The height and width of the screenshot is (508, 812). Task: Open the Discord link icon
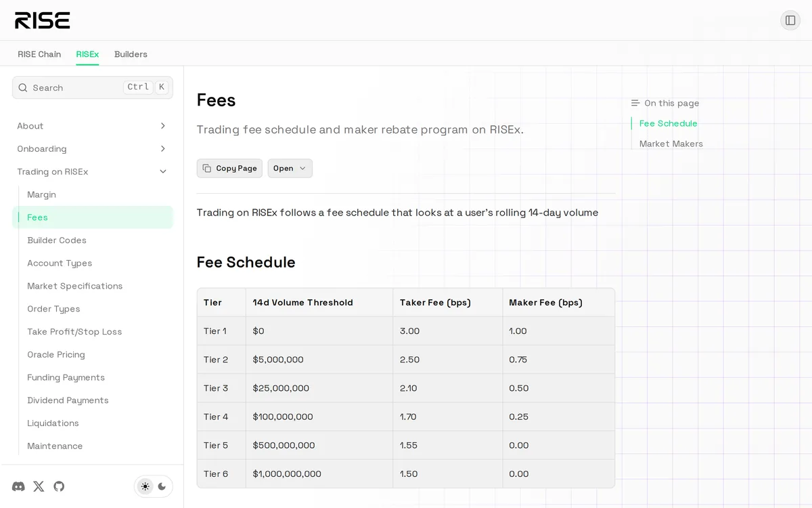pyautogui.click(x=19, y=486)
